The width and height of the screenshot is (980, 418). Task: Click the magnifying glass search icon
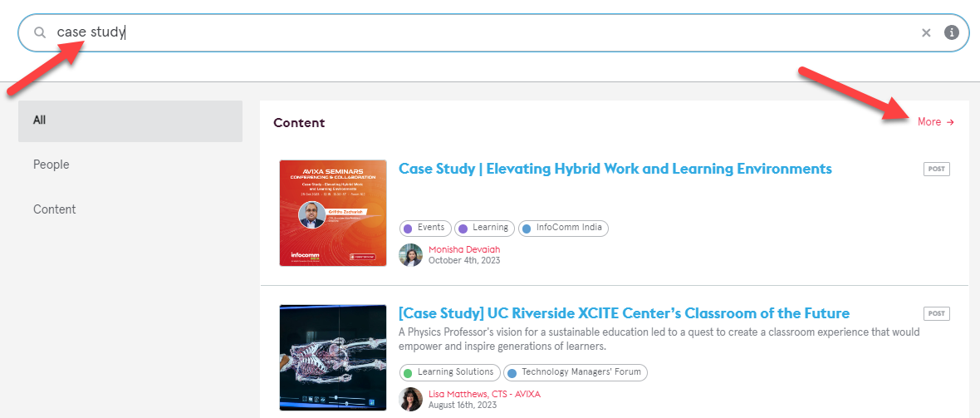pos(39,32)
